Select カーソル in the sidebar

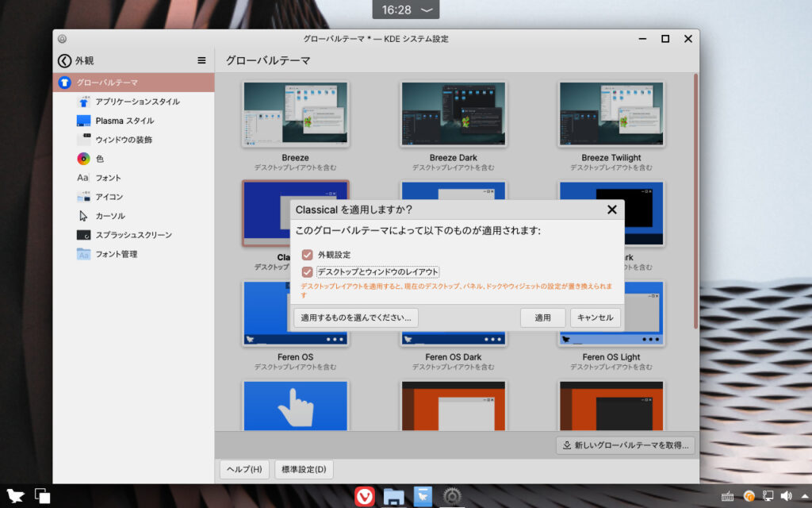[133, 216]
